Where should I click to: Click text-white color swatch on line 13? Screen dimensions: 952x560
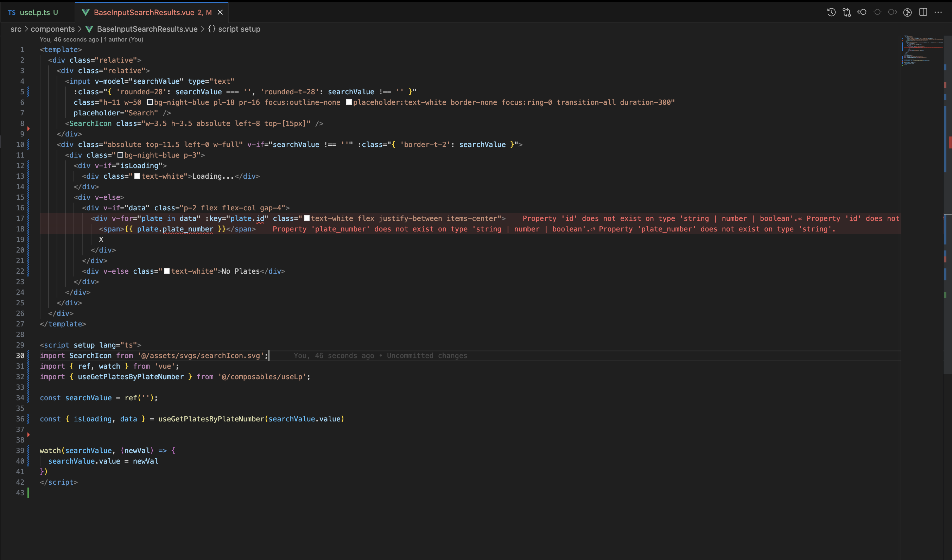point(137,176)
